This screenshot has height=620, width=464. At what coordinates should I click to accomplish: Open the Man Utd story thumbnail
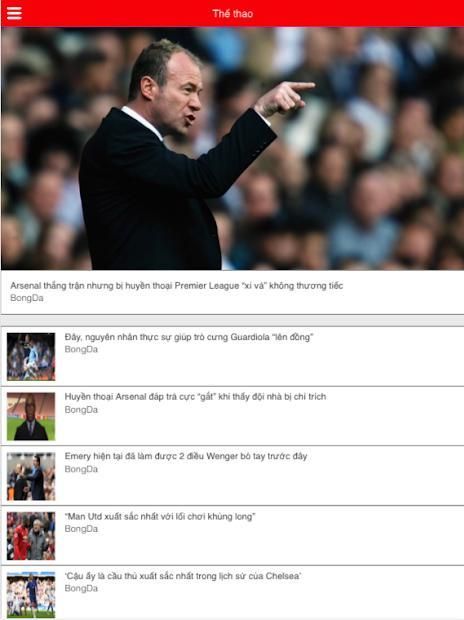31,536
